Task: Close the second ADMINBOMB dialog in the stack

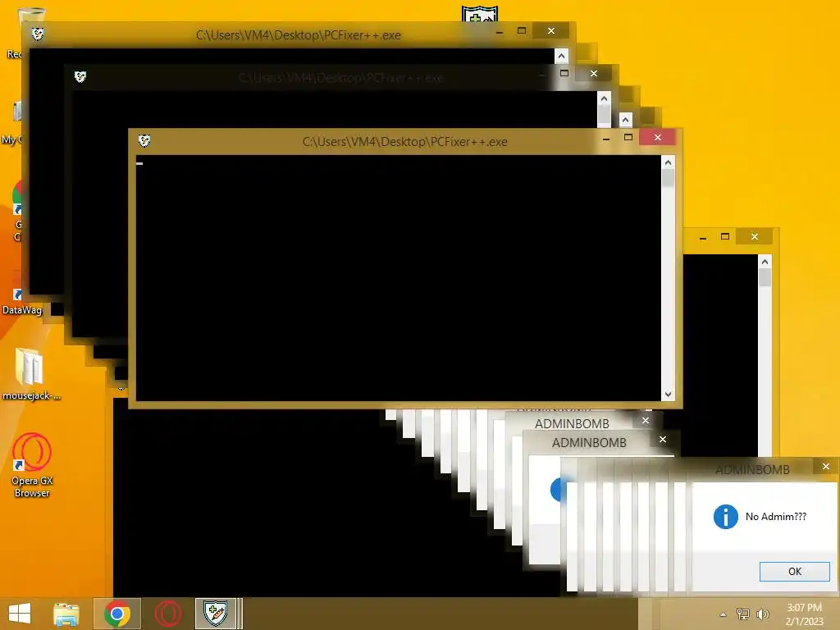Action: tap(663, 440)
